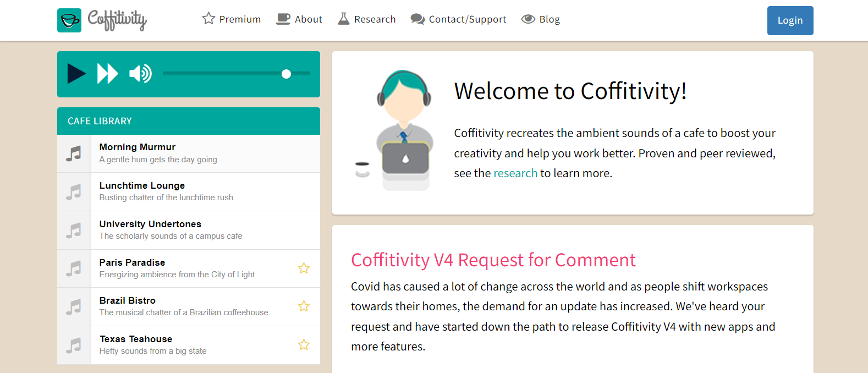Skip to next track with fast-forward icon
The width and height of the screenshot is (868, 373).
click(108, 74)
